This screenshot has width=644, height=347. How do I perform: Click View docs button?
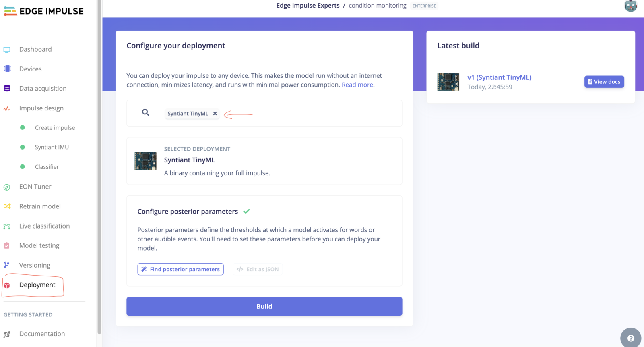(604, 82)
